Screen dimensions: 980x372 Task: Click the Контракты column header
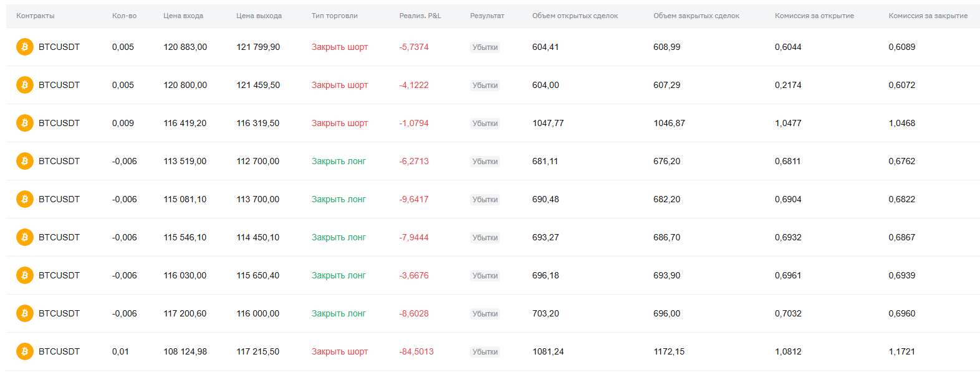(36, 16)
